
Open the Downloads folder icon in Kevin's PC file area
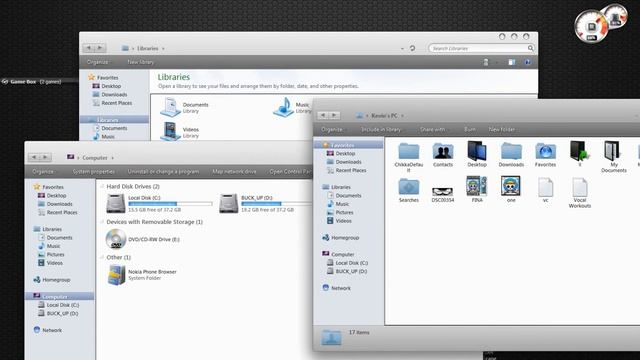(511, 152)
